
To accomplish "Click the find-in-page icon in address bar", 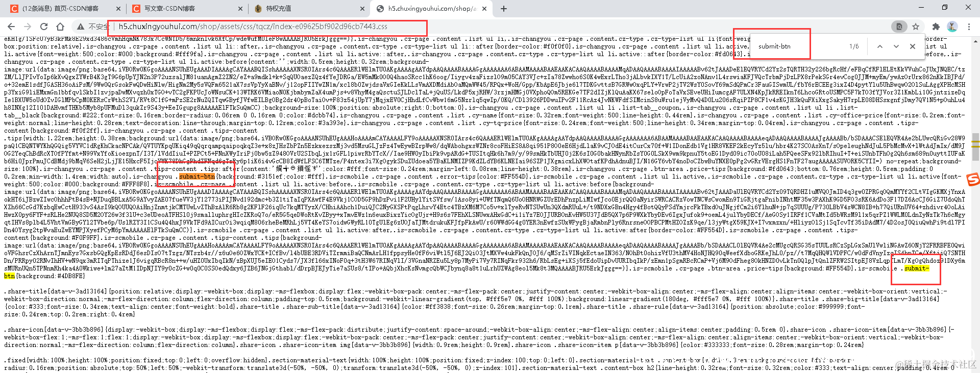I will (x=899, y=27).
